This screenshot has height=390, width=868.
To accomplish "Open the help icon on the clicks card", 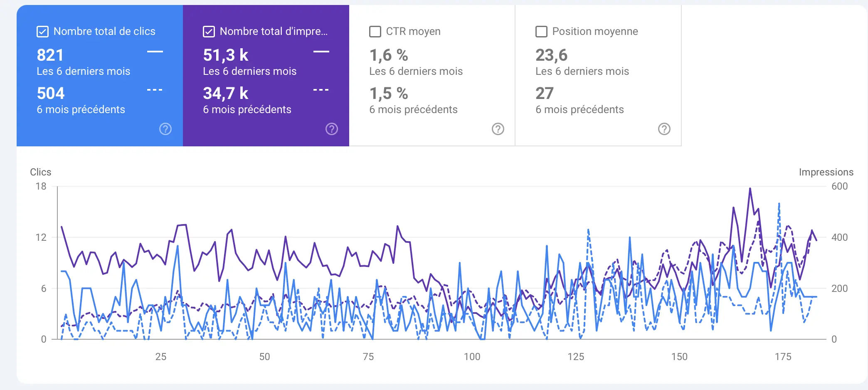I will (x=165, y=129).
